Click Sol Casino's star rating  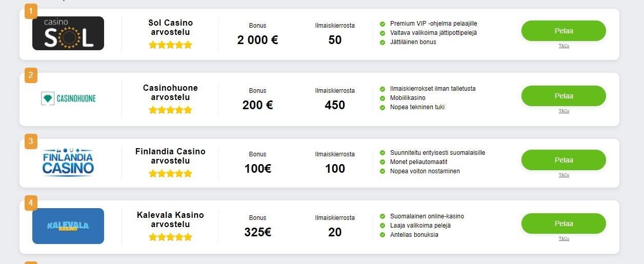tap(170, 45)
